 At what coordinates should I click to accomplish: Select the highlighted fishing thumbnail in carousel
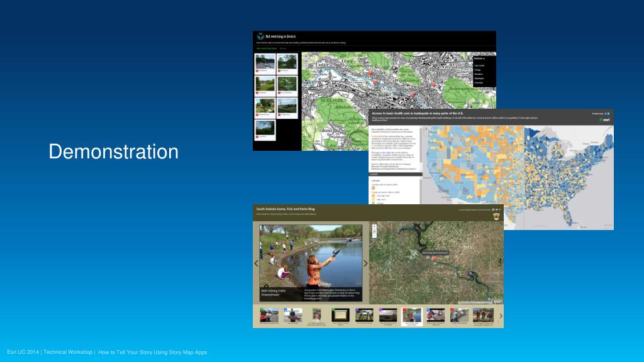(411, 316)
